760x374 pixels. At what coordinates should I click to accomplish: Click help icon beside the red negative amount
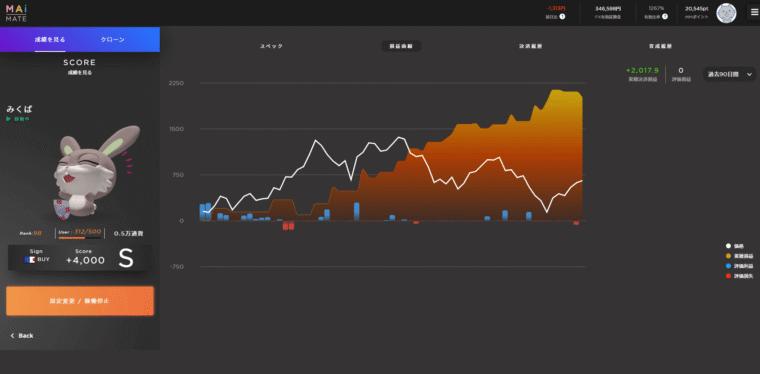(x=562, y=16)
